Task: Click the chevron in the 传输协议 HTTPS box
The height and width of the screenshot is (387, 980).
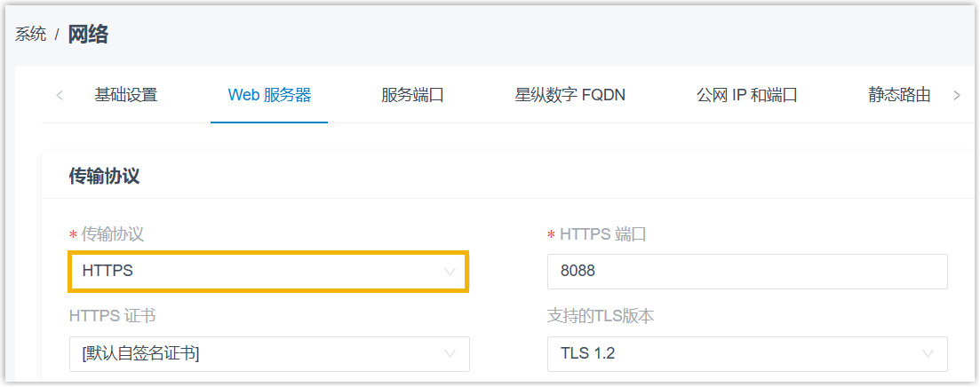Action: 450,272
